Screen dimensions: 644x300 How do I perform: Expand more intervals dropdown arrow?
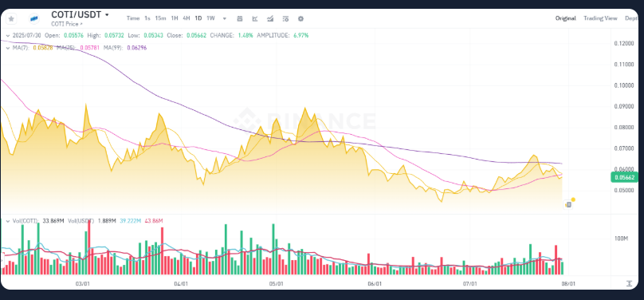click(225, 19)
